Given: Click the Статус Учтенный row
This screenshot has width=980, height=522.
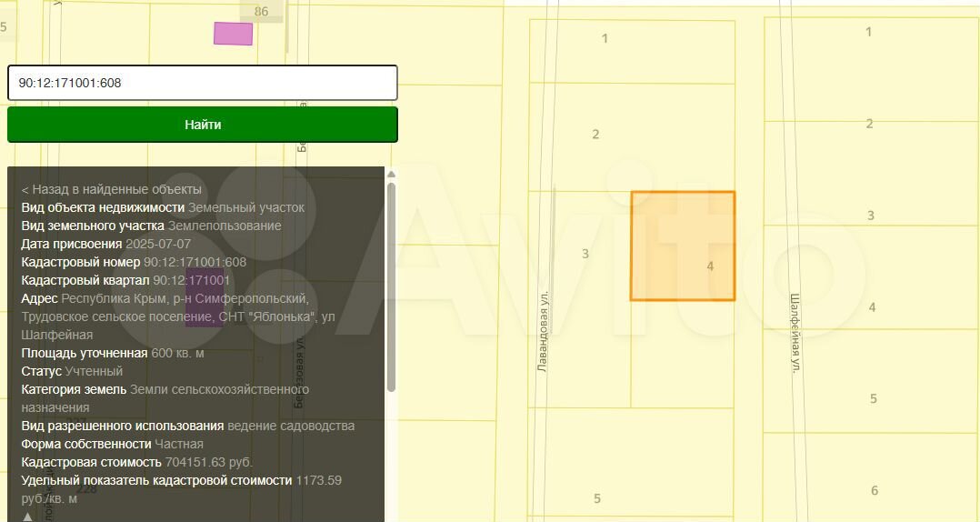Looking at the screenshot, I should click(72, 371).
